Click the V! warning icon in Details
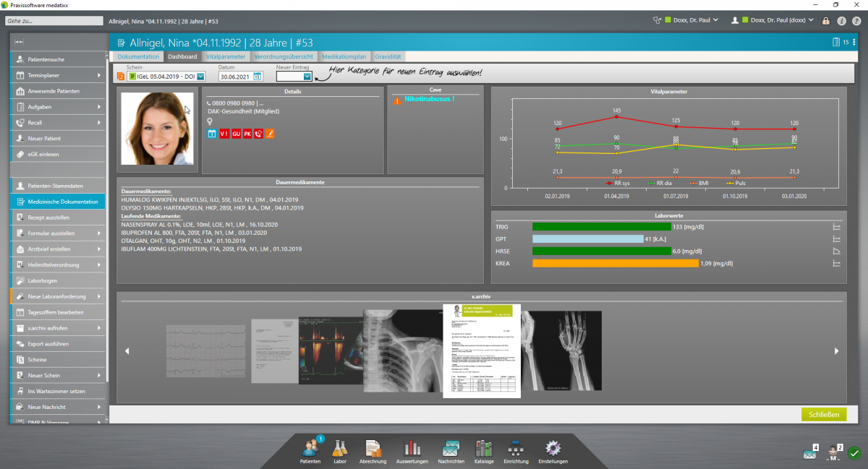 coord(224,133)
